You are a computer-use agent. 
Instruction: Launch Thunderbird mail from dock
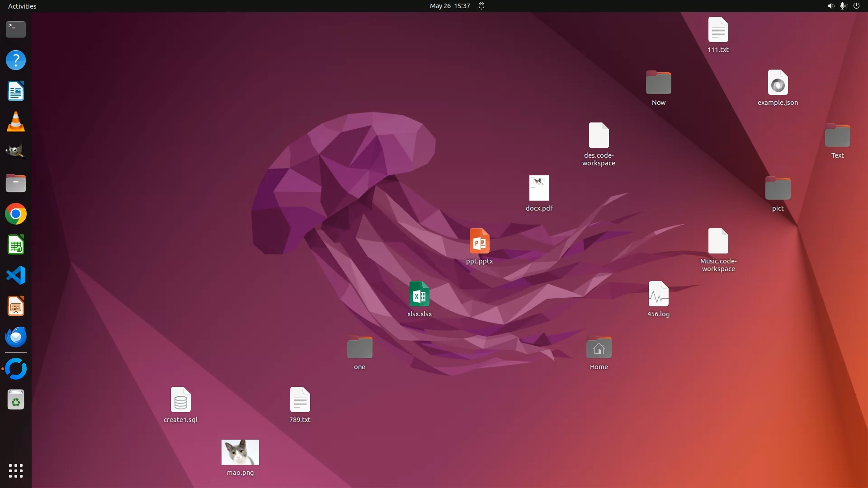click(16, 337)
